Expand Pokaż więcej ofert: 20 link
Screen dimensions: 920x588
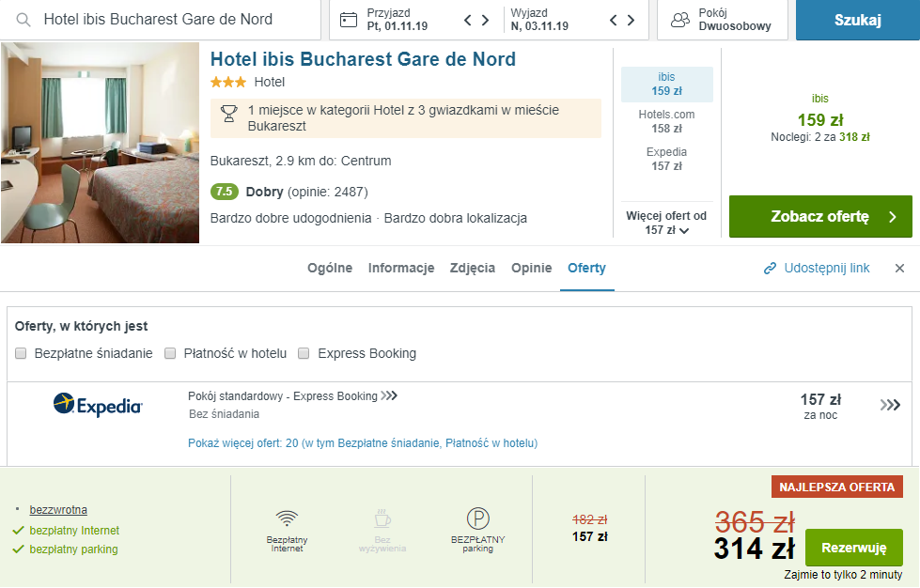coord(363,443)
